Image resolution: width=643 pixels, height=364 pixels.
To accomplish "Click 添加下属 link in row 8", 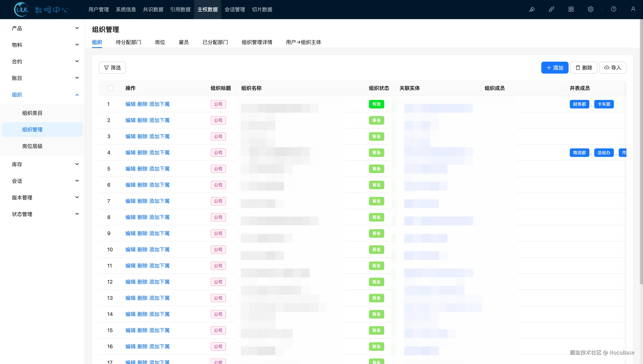I will pyautogui.click(x=159, y=217).
